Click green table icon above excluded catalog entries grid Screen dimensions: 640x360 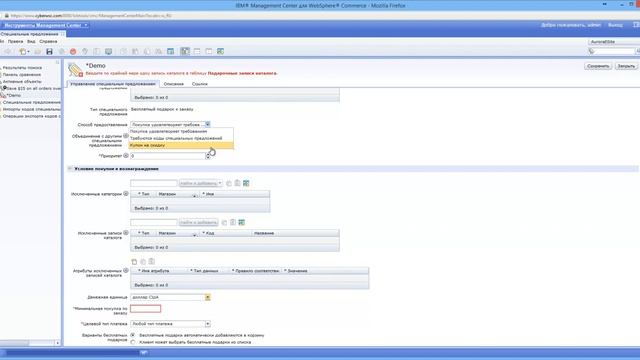pyautogui.click(x=242, y=222)
